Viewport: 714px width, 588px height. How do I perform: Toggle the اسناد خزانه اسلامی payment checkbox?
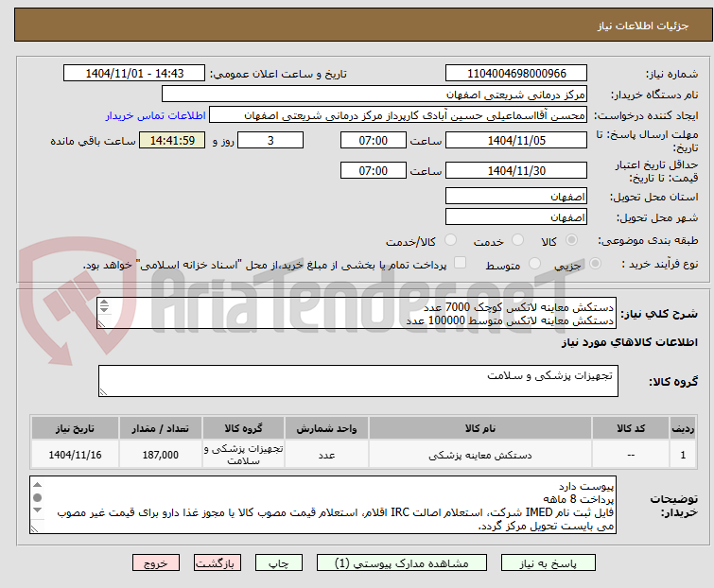click(x=461, y=263)
